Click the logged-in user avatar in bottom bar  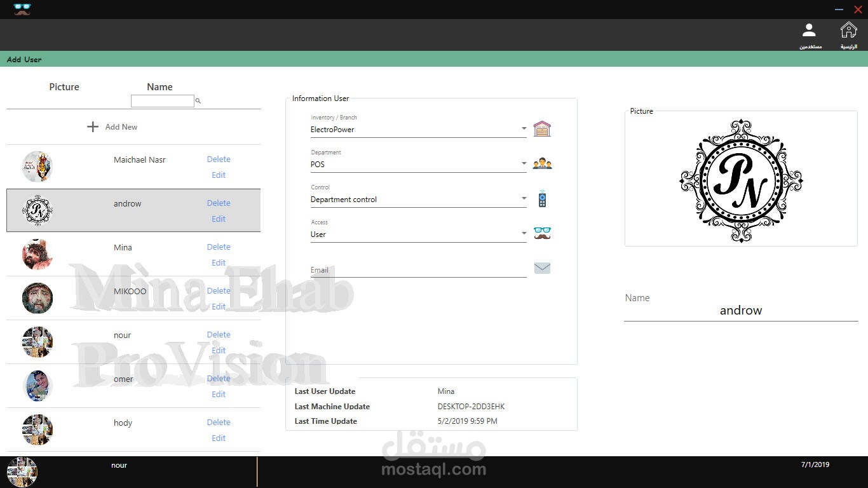point(22,472)
